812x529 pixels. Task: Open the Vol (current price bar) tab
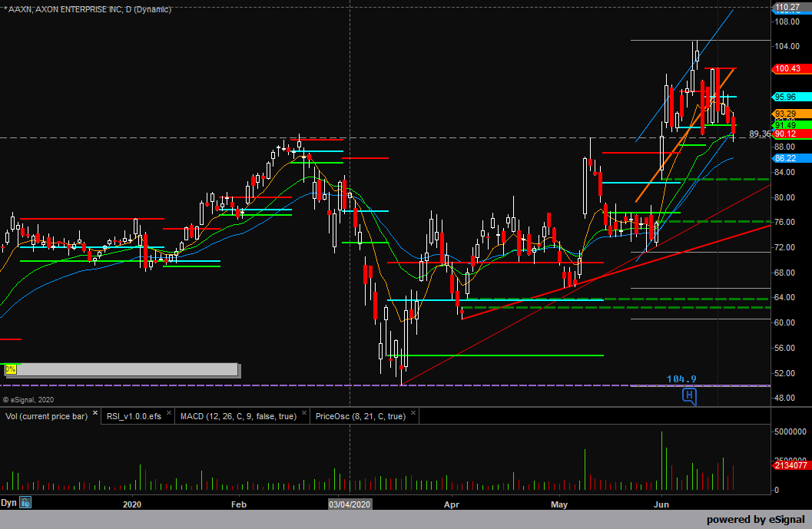pyautogui.click(x=47, y=416)
